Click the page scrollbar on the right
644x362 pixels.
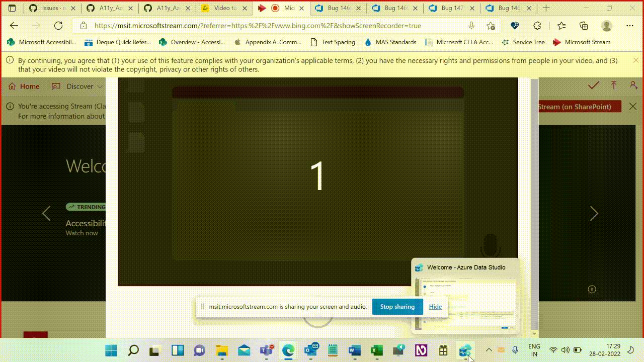pyautogui.click(x=535, y=201)
